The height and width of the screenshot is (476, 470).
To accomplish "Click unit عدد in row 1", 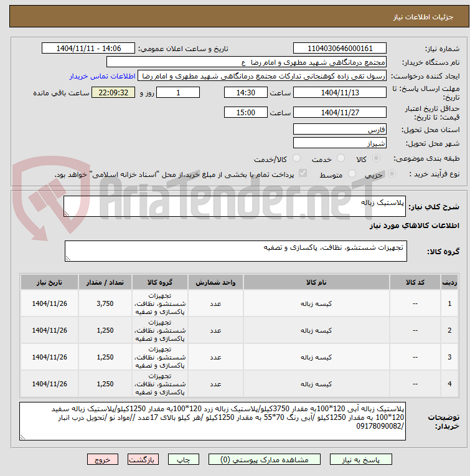I will (x=215, y=304).
